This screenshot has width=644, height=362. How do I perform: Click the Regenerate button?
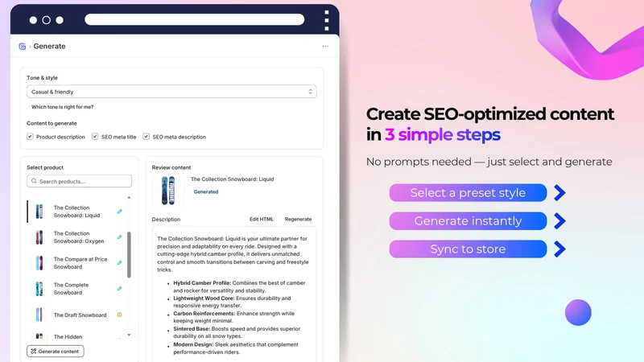298,219
